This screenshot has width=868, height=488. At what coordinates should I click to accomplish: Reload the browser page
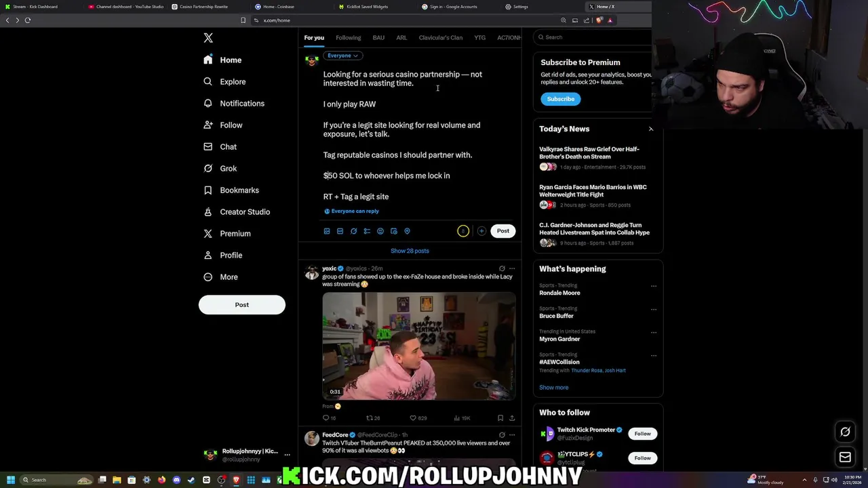pyautogui.click(x=28, y=20)
